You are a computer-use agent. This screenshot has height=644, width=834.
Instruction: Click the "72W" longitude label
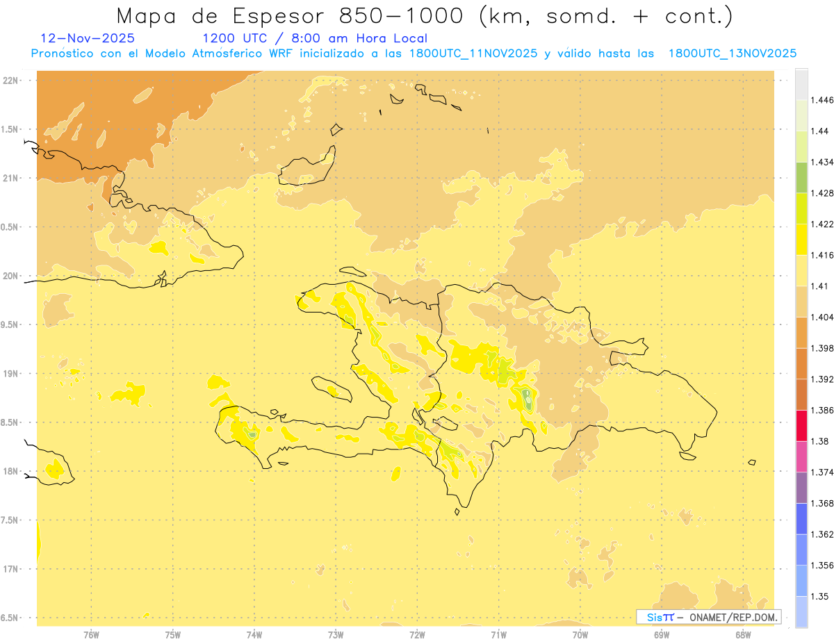[417, 634]
